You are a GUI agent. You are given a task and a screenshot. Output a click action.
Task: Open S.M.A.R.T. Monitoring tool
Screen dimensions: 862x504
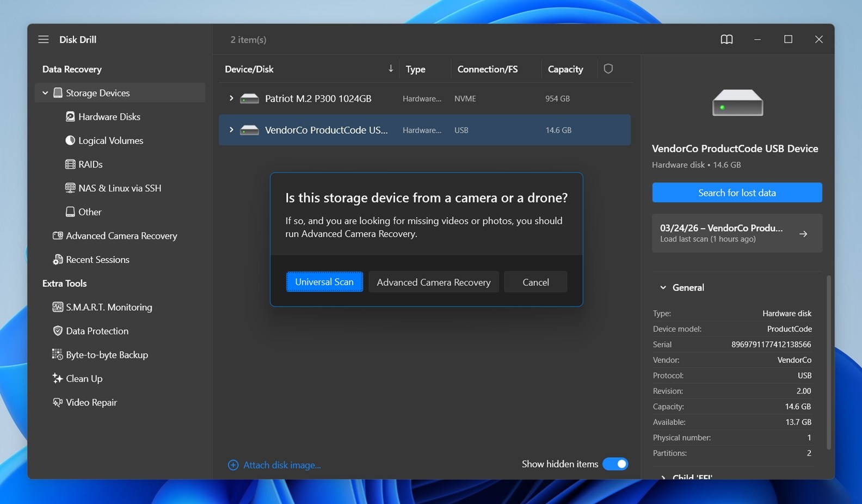[x=109, y=307]
